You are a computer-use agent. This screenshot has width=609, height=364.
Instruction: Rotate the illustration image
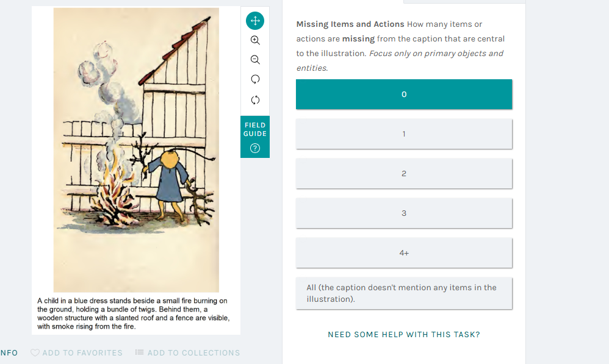[x=255, y=79]
